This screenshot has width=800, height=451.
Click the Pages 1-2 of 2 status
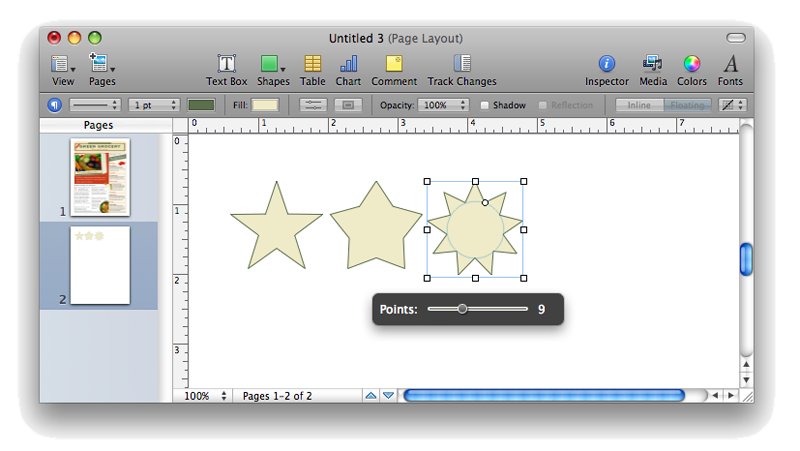click(x=277, y=396)
